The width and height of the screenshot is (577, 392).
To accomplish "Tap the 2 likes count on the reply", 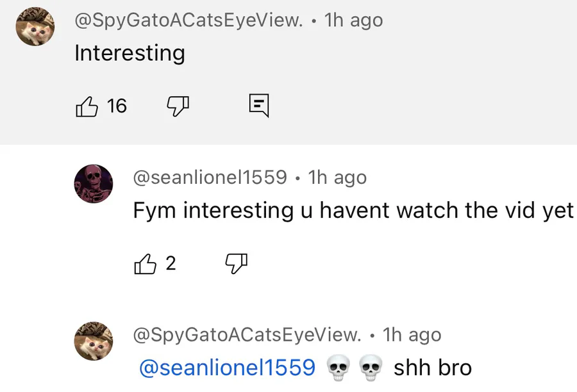I will [x=171, y=263].
